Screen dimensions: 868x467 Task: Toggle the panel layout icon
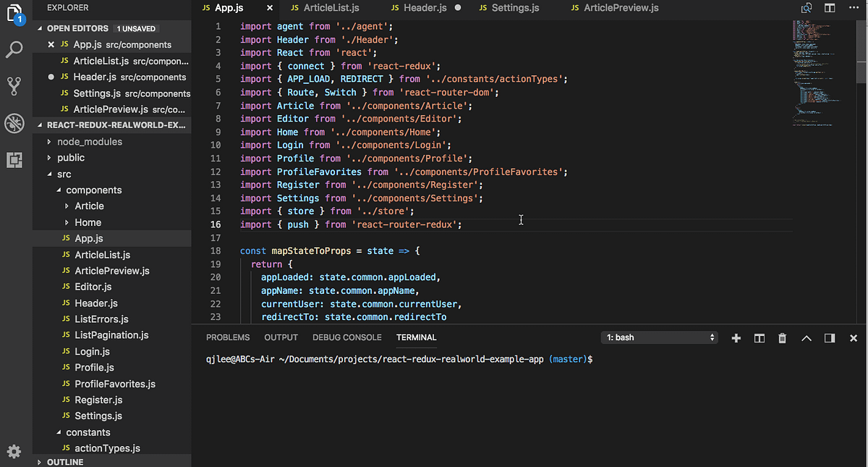(x=829, y=337)
